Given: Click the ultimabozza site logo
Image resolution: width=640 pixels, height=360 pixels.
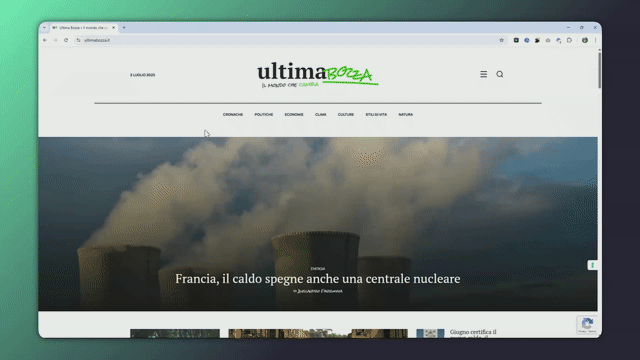Looking at the screenshot, I should click(318, 74).
